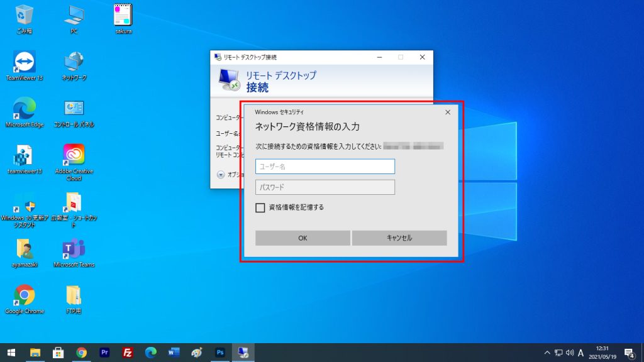Select the Microsoft Teams desktop icon

pyautogui.click(x=74, y=249)
